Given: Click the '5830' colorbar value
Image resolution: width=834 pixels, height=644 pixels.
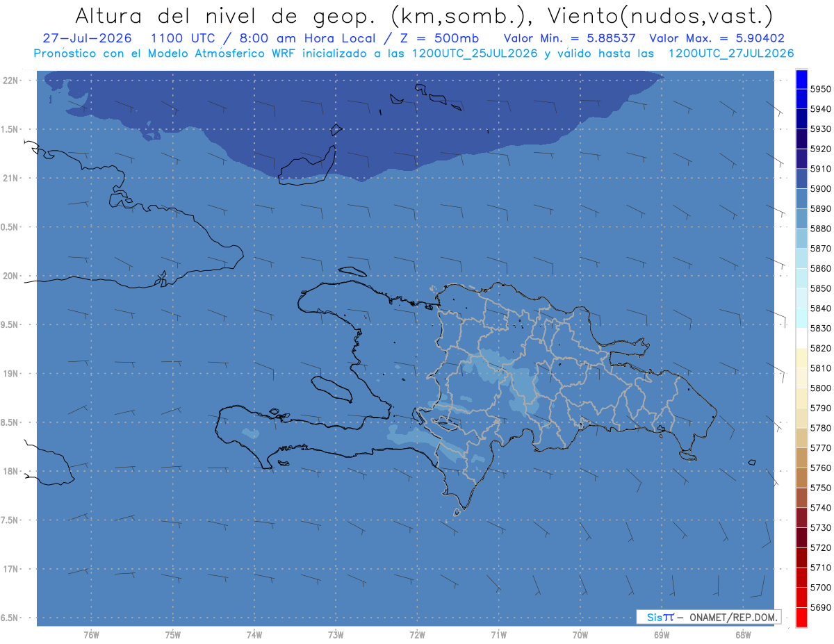Looking at the screenshot, I should [821, 329].
